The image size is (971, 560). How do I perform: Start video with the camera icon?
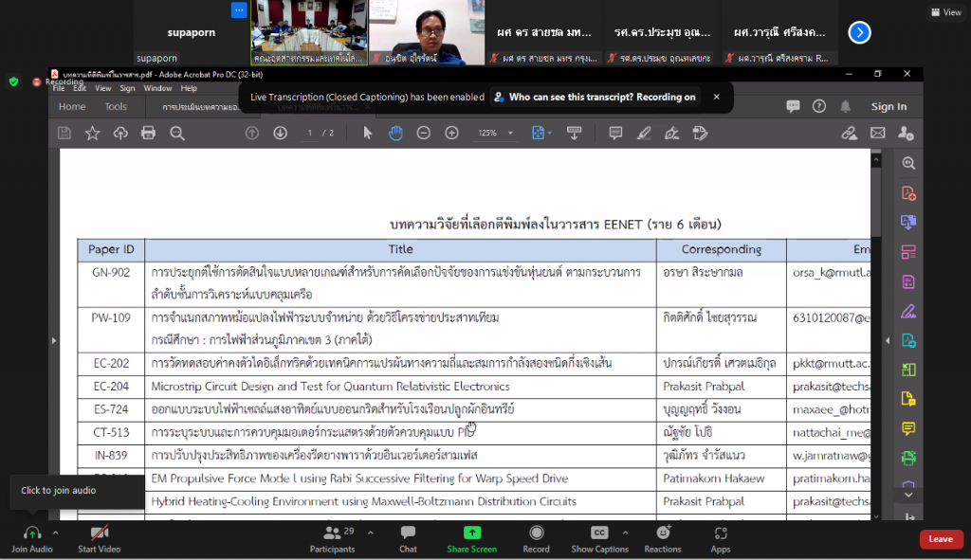(99, 533)
